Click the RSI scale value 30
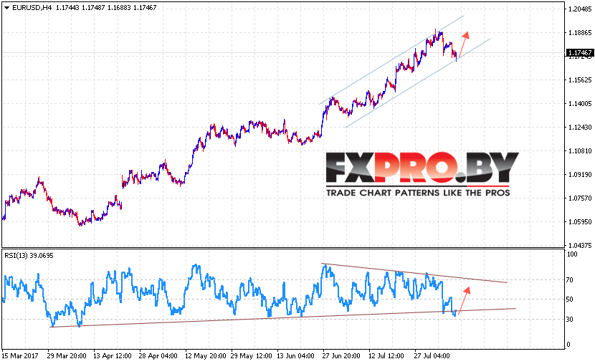 tap(570, 320)
